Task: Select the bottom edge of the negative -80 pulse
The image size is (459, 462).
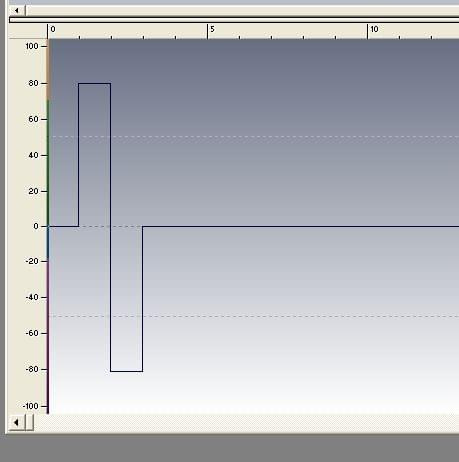Action: coord(127,371)
